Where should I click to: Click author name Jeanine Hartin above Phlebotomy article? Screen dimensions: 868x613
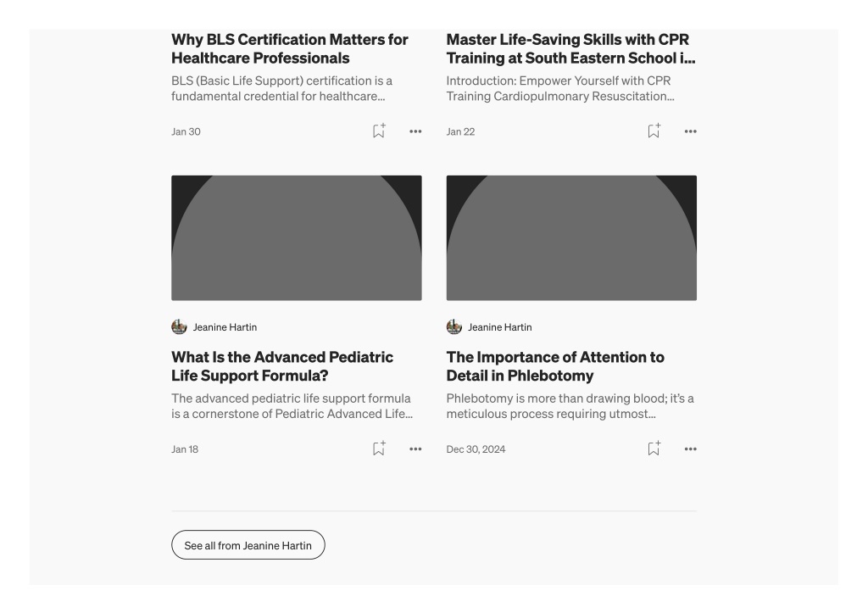pos(500,327)
